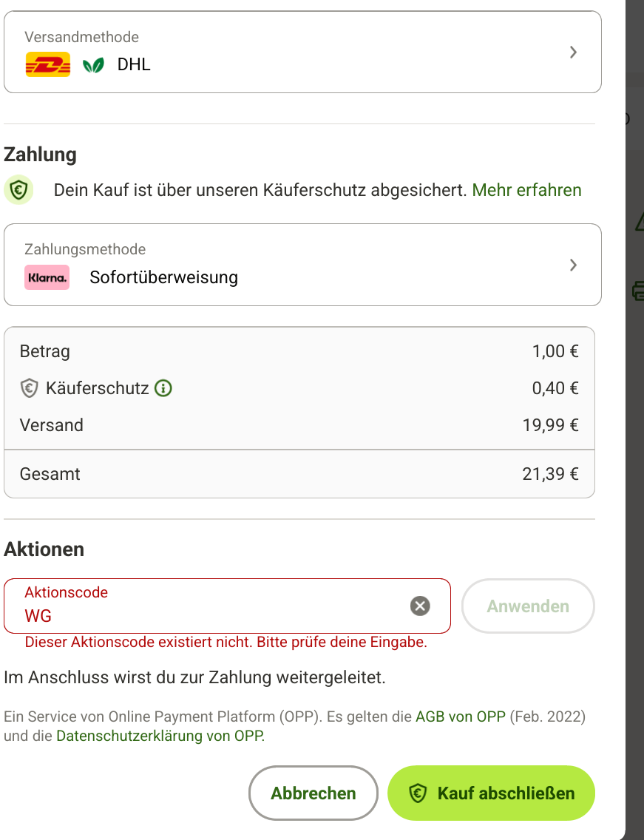Open the Versandmethode DHL selector
Viewport: 644px width, 840px height.
[302, 52]
